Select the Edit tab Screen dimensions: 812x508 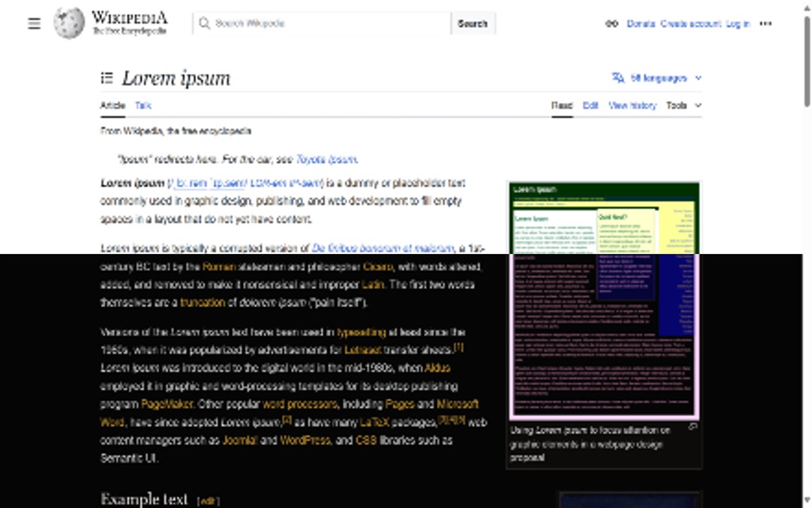[x=591, y=106]
